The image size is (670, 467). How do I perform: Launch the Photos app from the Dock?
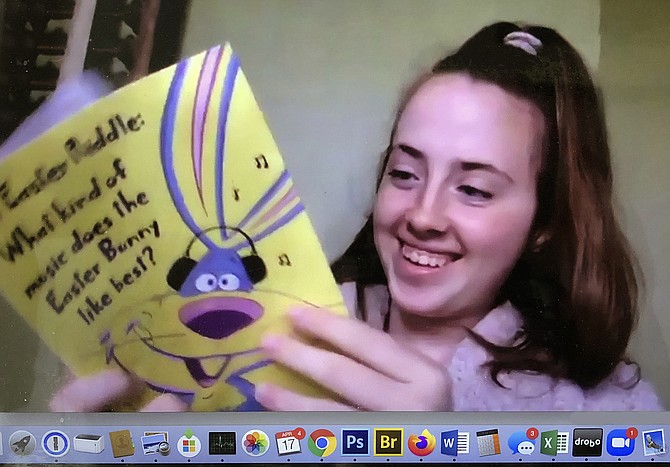coord(256,443)
